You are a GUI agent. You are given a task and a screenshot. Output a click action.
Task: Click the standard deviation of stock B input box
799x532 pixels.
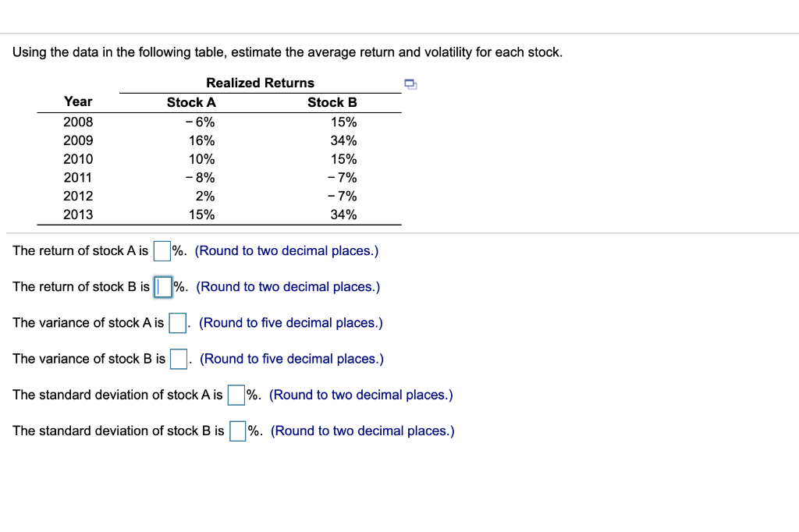point(237,430)
